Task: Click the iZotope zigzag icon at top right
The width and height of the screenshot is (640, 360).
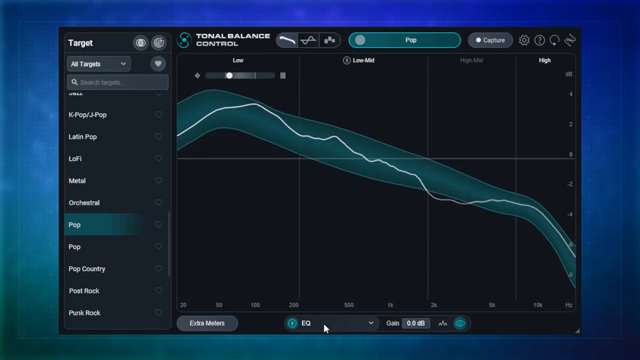Action: point(570,40)
